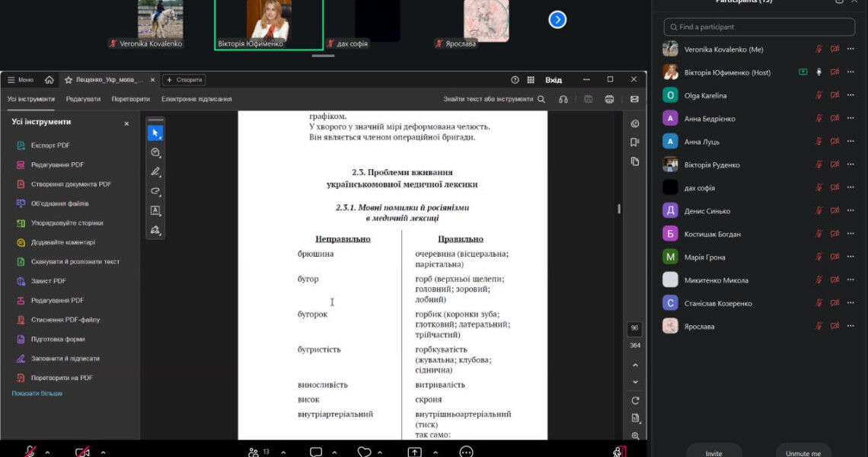Switch to Усі інструменти tab

(x=31, y=99)
